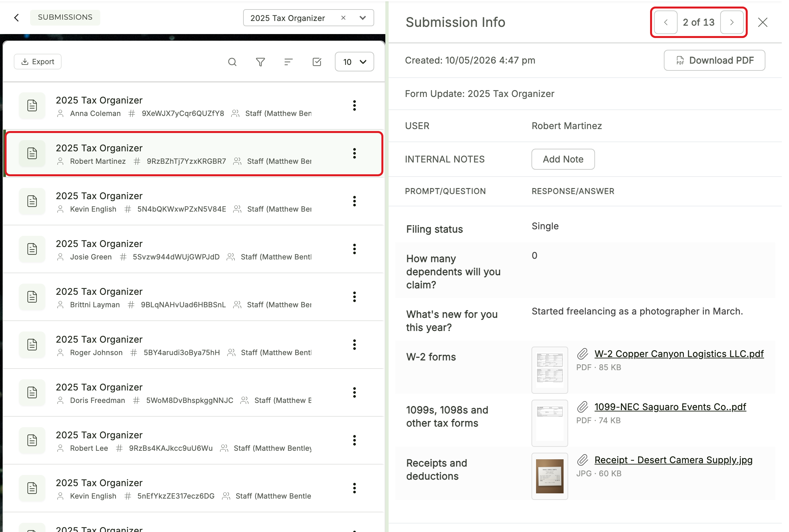
Task: Open the search icon in submissions toolbar
Action: coord(232,62)
